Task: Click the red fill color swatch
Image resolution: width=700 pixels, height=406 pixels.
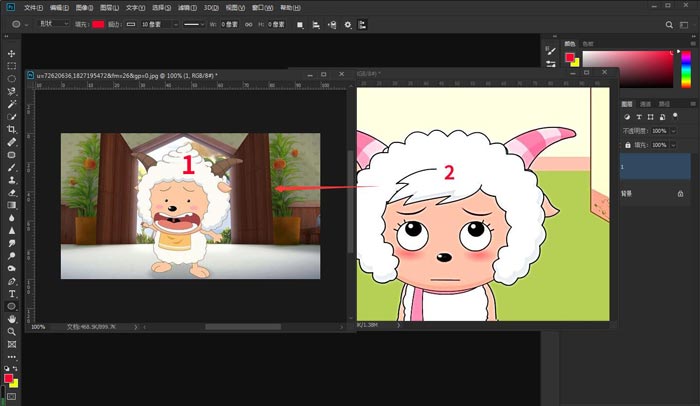Action: pos(98,24)
